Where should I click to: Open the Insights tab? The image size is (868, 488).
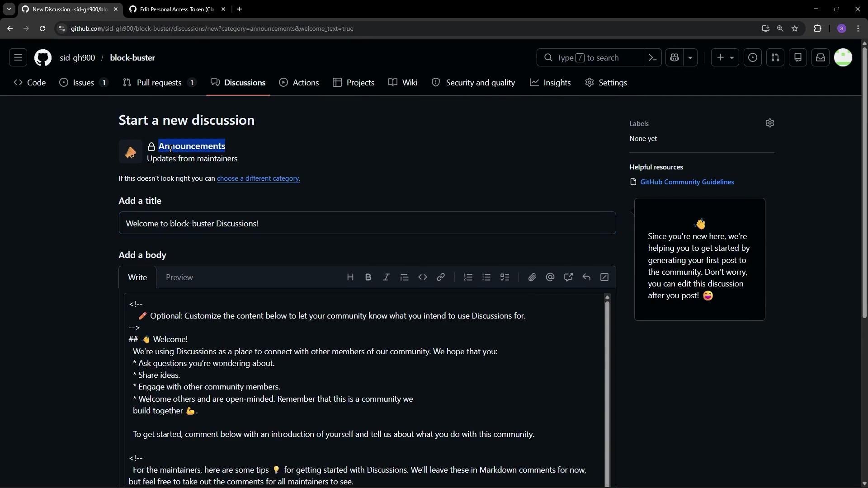point(550,83)
